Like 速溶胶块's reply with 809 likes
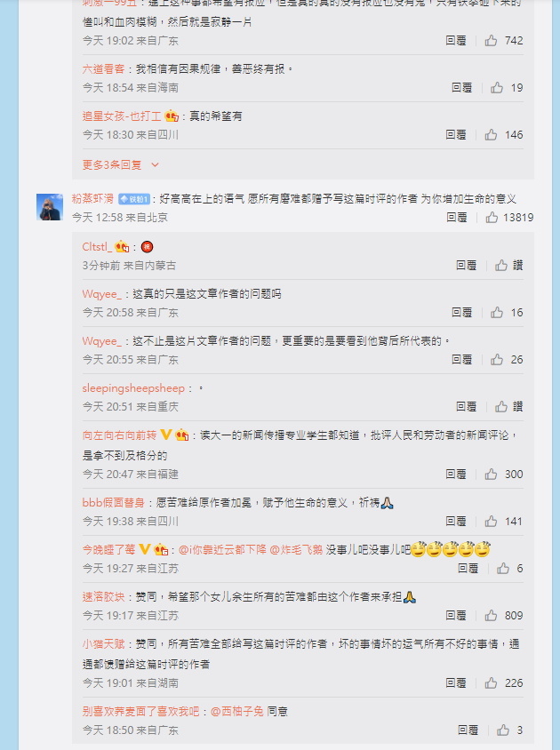The height and width of the screenshot is (750, 560). click(503, 616)
